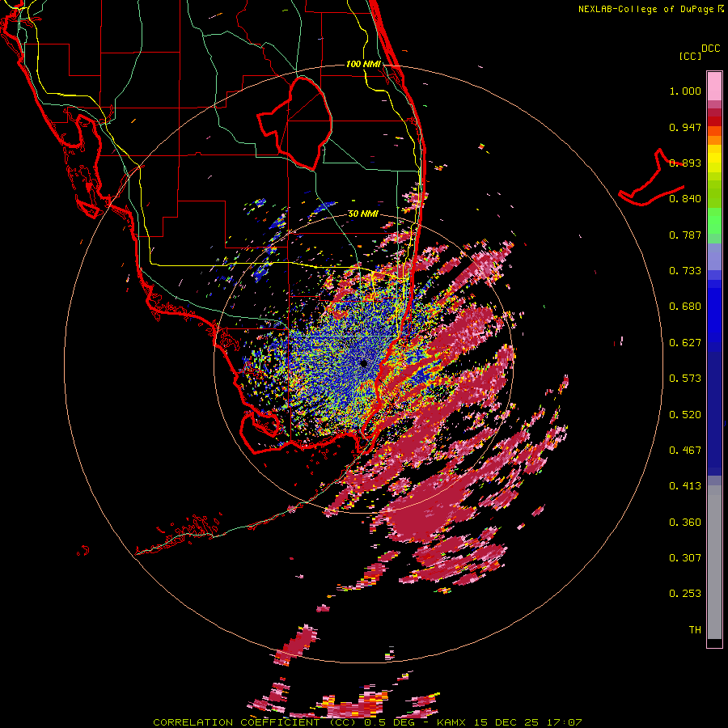This screenshot has width=728, height=728.
Task: Pick the olive-green colorbar segment near 0.840
Action: pyautogui.click(x=714, y=194)
